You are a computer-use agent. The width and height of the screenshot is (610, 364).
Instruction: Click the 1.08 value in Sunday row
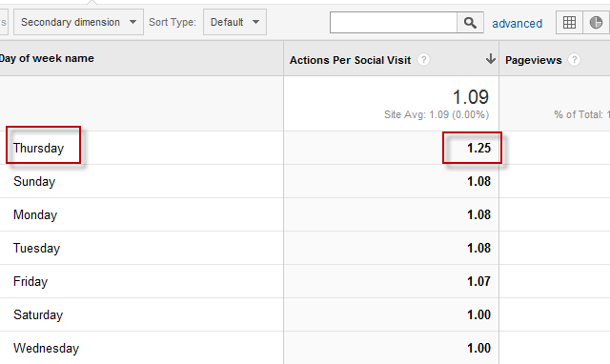[478, 182]
